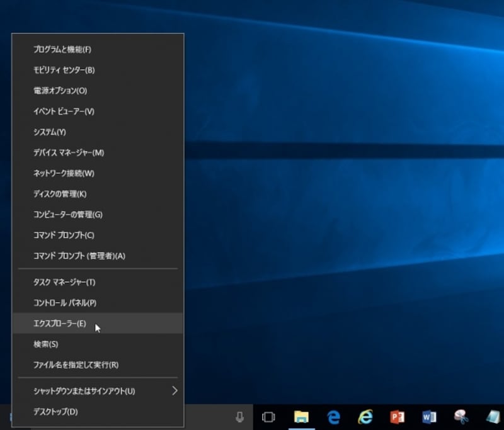Open Word from the taskbar
Screen dimensions: 504x430
click(x=430, y=417)
